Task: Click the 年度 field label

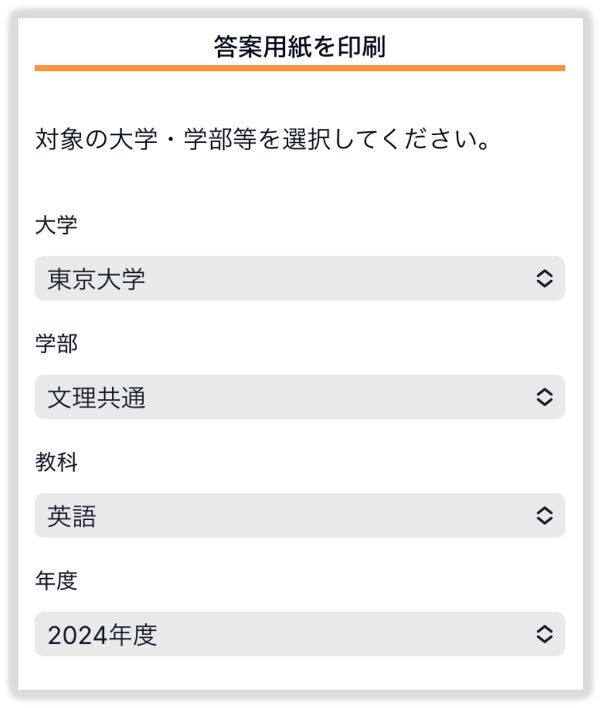Action: pyautogui.click(x=56, y=580)
